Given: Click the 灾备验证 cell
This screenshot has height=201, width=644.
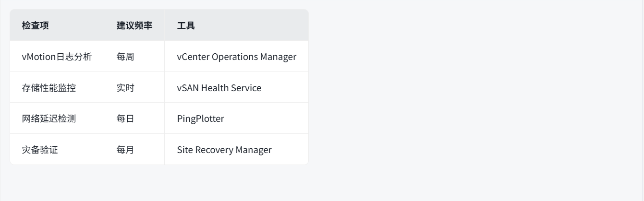Looking at the screenshot, I should click(x=57, y=149).
